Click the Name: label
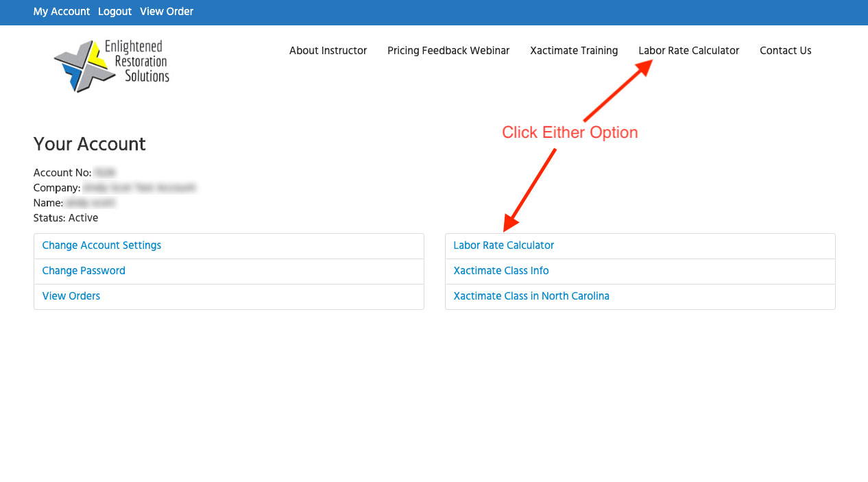This screenshot has height=482, width=868. pos(48,203)
